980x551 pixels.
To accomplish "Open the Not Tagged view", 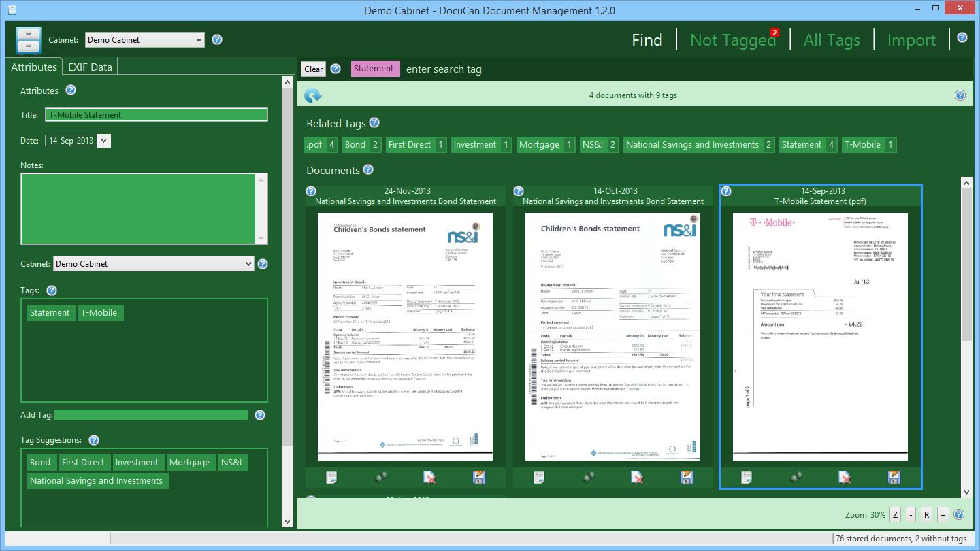I will click(x=733, y=40).
